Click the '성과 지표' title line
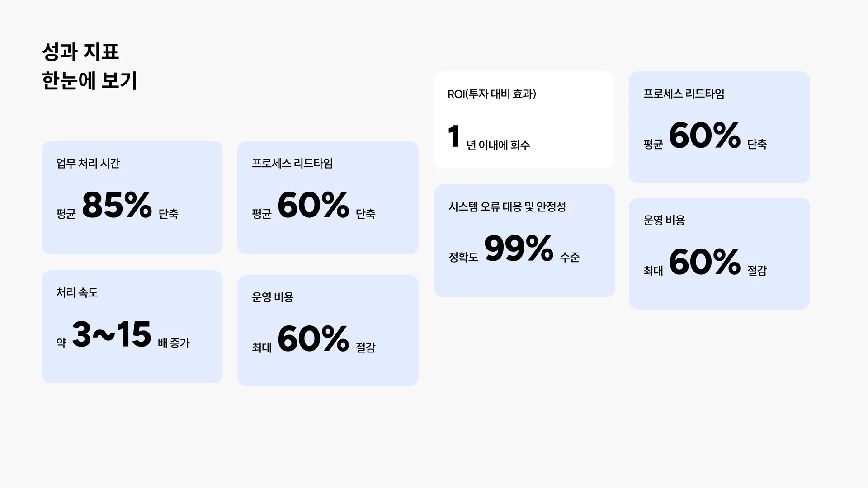Screen dimensions: 868x488 coord(80,52)
